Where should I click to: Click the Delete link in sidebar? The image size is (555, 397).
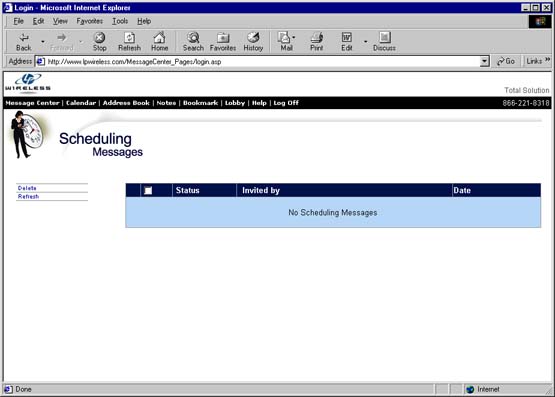(x=27, y=188)
